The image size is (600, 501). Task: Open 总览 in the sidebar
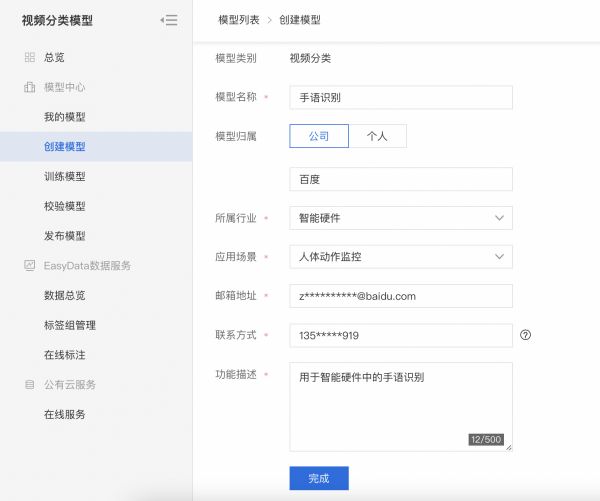coord(54,57)
